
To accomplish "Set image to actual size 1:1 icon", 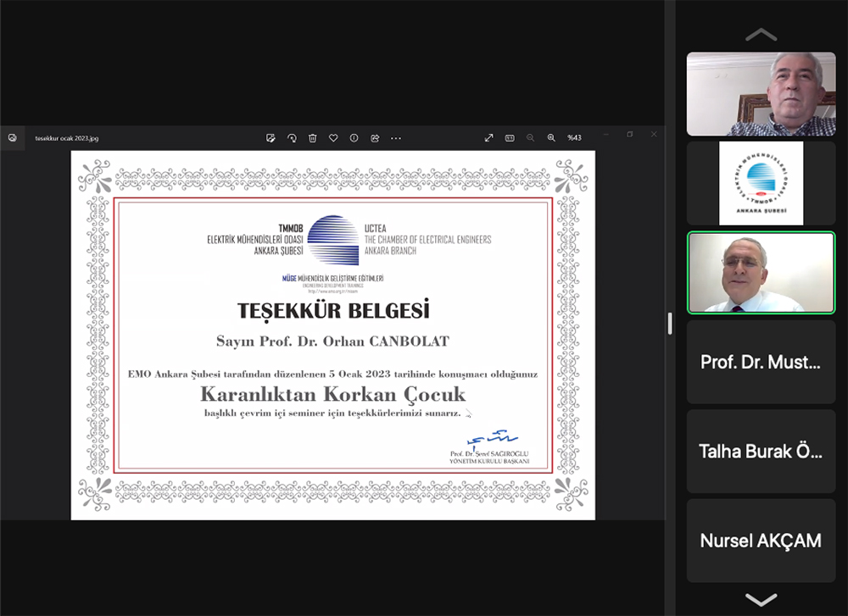I will [x=510, y=138].
